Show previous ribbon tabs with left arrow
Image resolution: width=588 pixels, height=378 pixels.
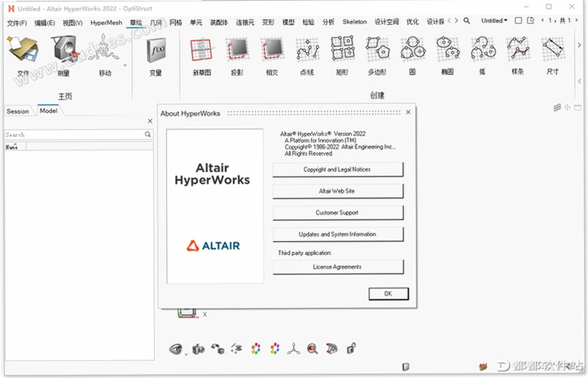(449, 21)
